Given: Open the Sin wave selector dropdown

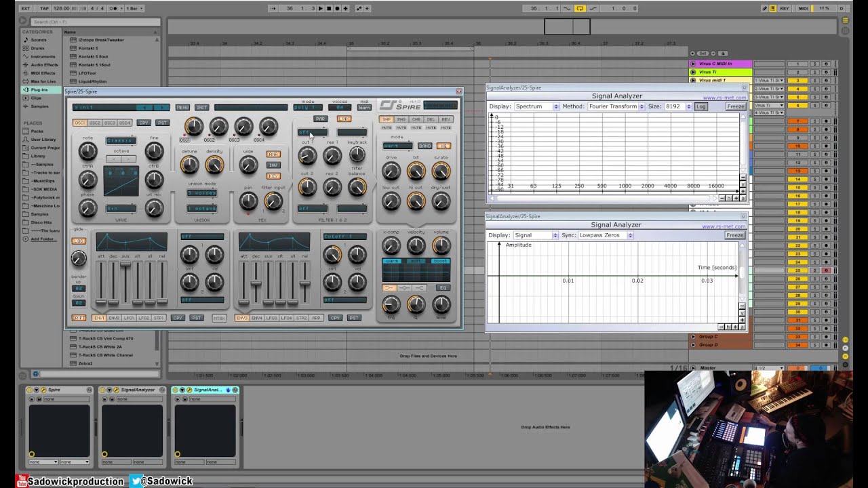Looking at the screenshot, I should click(x=121, y=209).
